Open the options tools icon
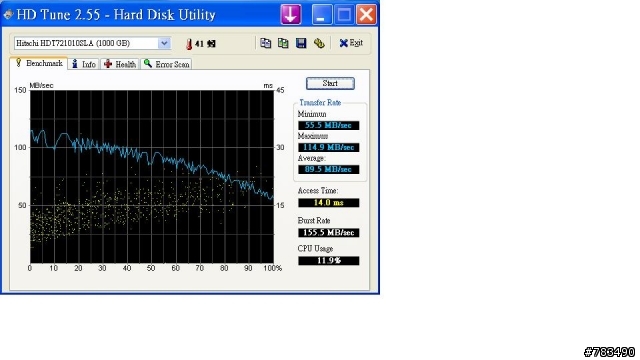Image resolution: width=640 pixels, height=360 pixels. pos(319,43)
